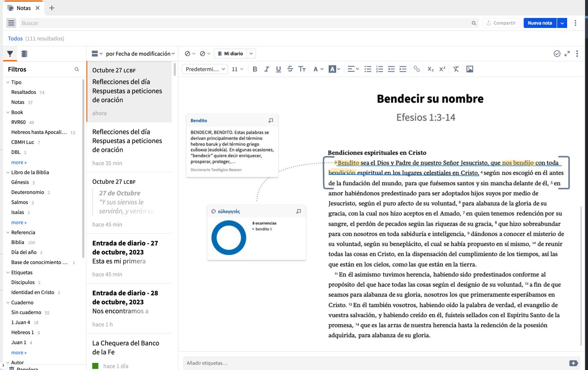588x370 pixels.
Task: Show the notebooks sidebar view icon
Action: pyautogui.click(x=24, y=54)
